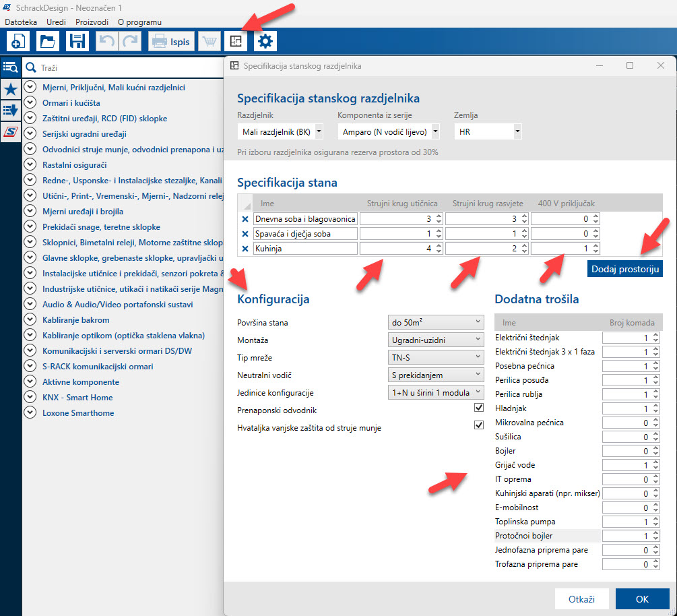Uncheck the Prenaponski odvodnik checkbox
677x616 pixels.
(x=479, y=408)
